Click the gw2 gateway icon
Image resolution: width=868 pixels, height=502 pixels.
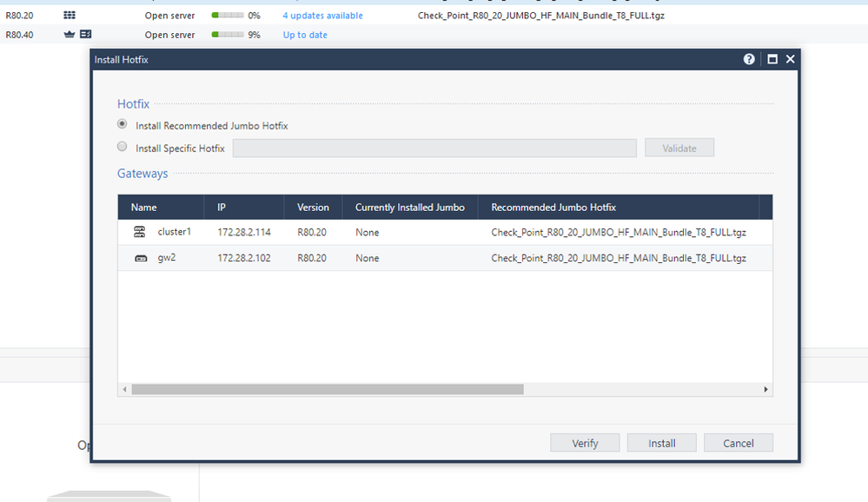click(141, 258)
